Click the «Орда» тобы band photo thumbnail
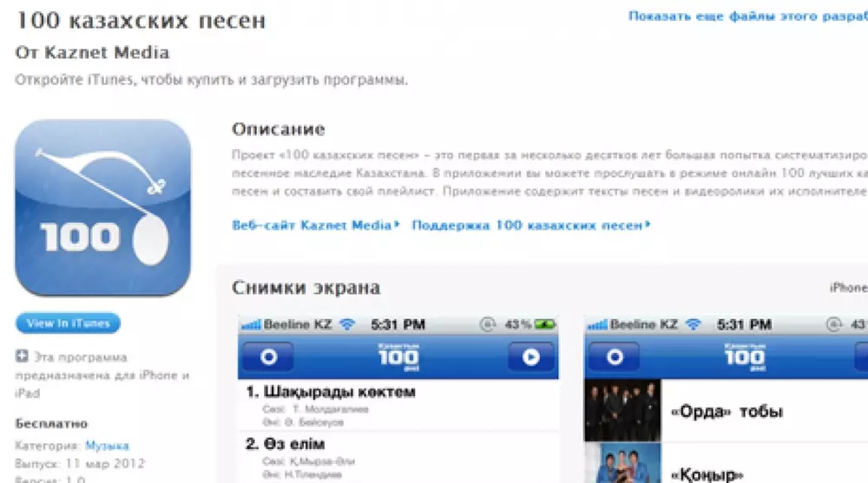 622,410
